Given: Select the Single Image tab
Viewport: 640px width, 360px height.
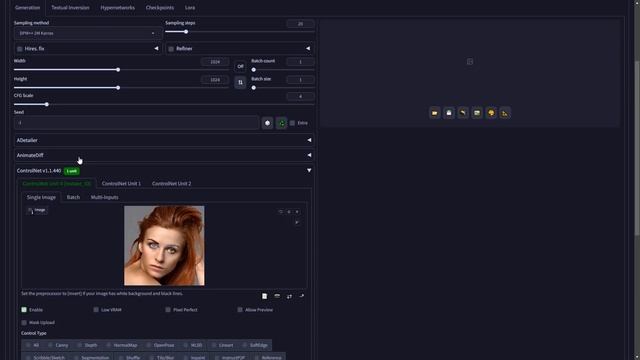Looking at the screenshot, I should pos(41,197).
